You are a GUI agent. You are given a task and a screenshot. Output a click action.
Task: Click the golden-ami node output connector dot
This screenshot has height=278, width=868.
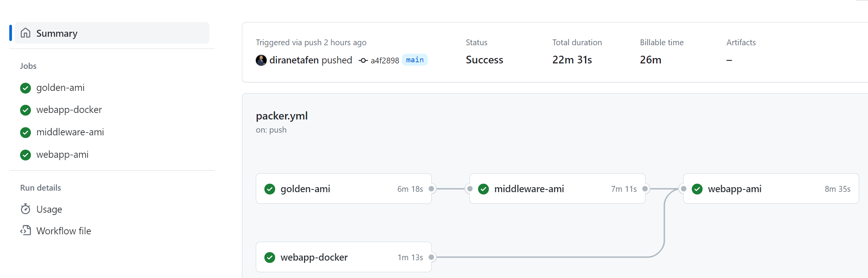(x=432, y=189)
